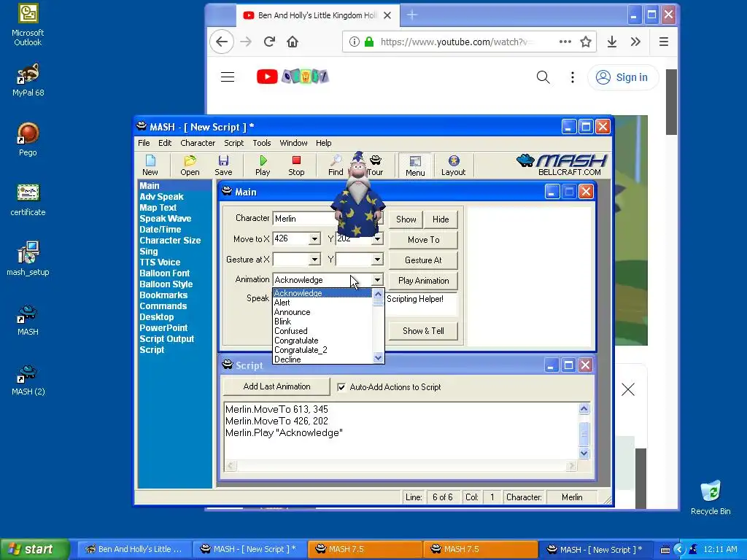Viewport: 747px width, 560px height.
Task: Click the Show & Tell button
Action: click(424, 330)
